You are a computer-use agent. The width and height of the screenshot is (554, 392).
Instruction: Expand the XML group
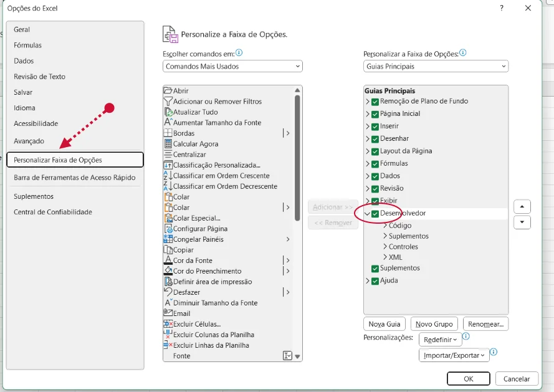(385, 257)
